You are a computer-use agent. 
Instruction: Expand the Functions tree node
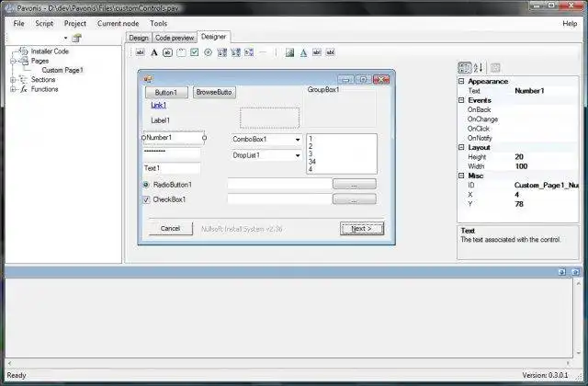pos(13,89)
